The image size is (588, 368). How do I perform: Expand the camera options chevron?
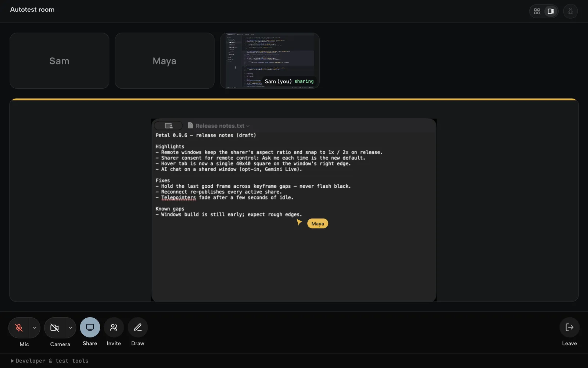tap(70, 328)
